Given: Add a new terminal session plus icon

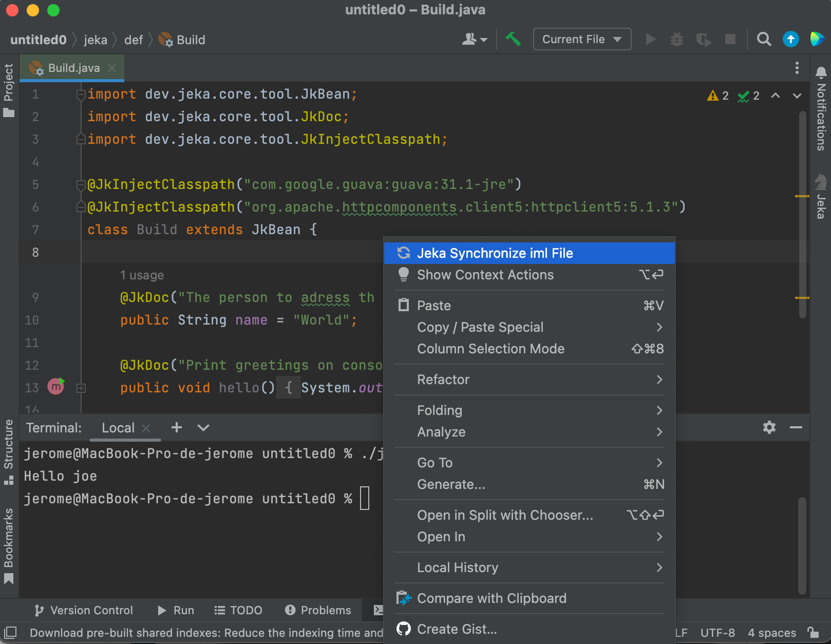Looking at the screenshot, I should coord(177,427).
